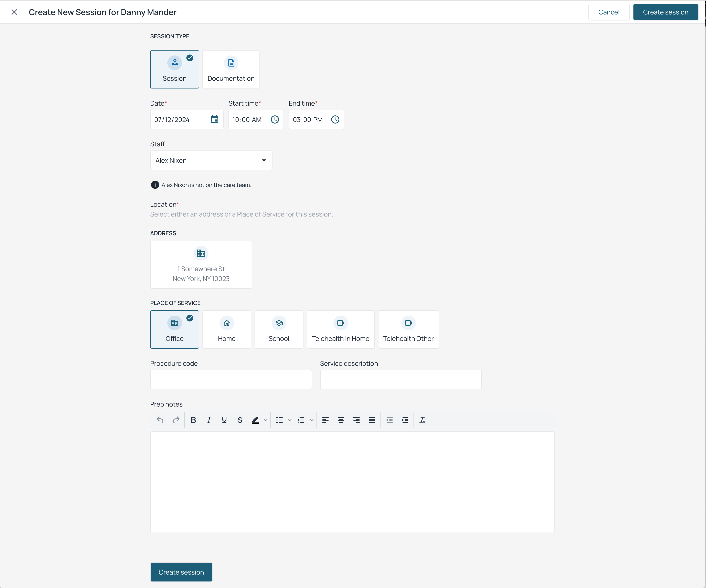Select the Documentation session type

click(231, 69)
